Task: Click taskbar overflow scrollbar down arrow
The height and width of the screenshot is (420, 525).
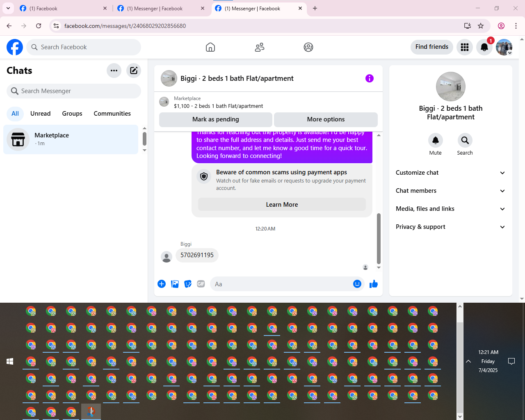Action: click(x=460, y=416)
